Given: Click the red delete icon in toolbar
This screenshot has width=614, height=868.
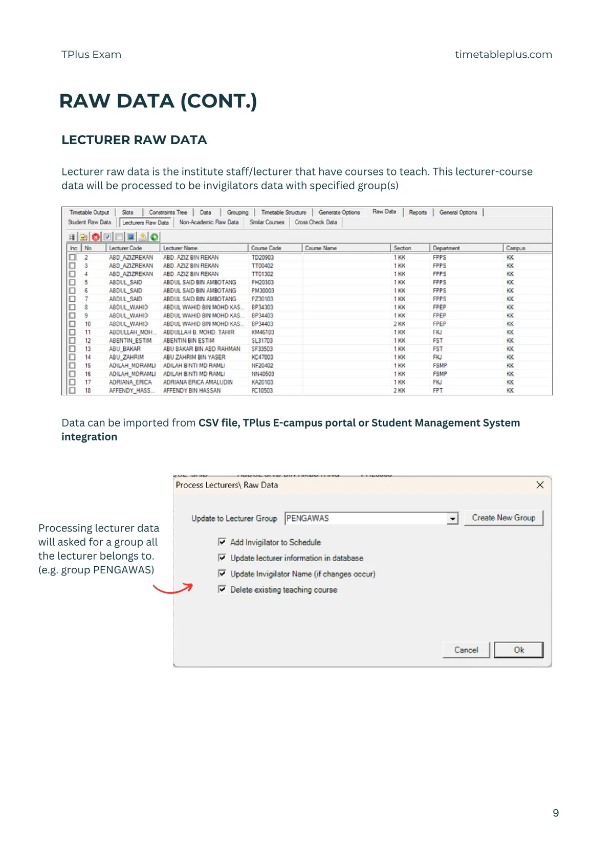Looking at the screenshot, I should pyautogui.click(x=96, y=237).
